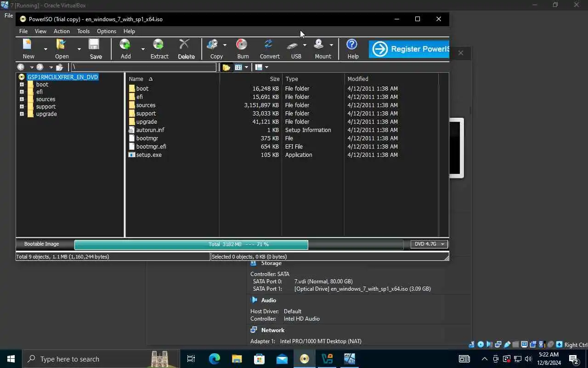Sort the list by Size column header

(x=251, y=79)
